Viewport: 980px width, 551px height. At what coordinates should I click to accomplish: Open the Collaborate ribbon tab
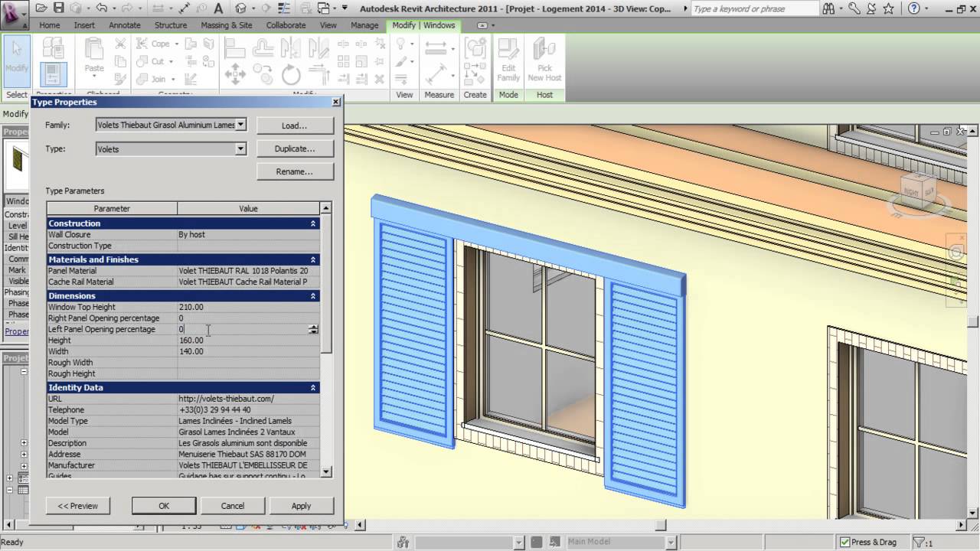click(x=286, y=25)
